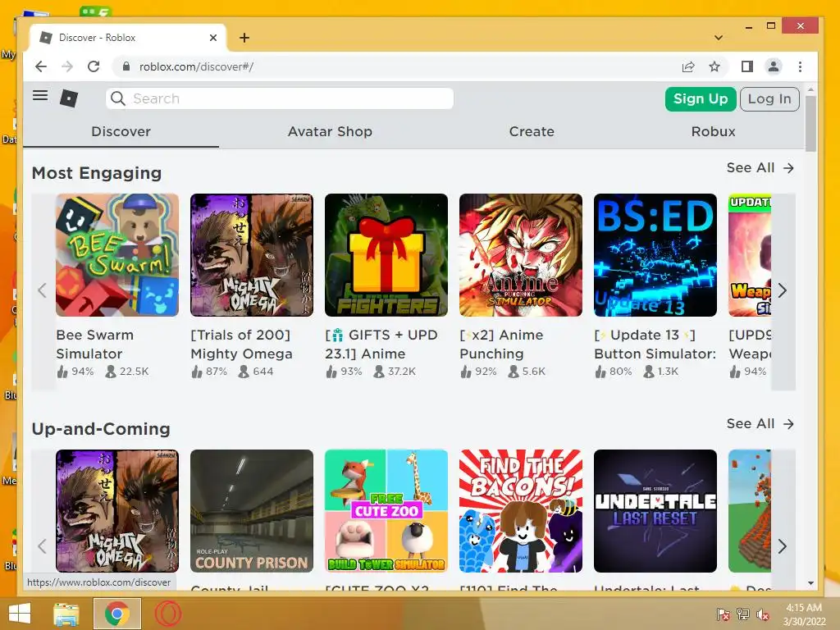Click the Chrome taskbar icon
840x630 pixels.
(x=116, y=614)
